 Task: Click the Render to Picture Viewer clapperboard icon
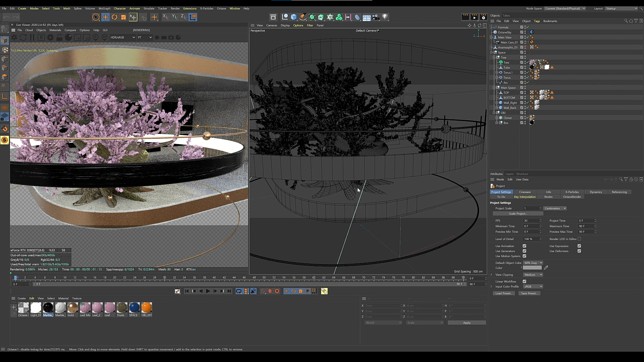(x=474, y=17)
